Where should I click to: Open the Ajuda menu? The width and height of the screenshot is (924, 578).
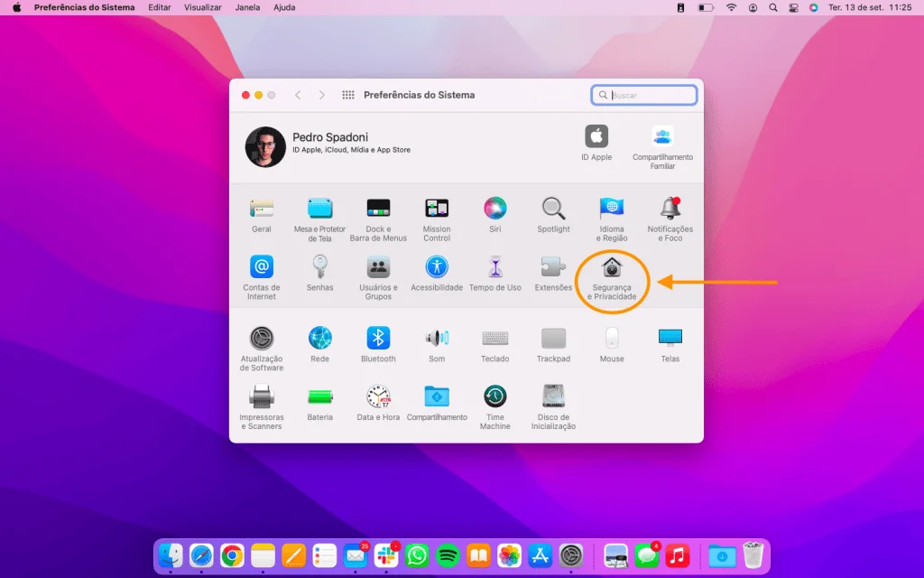tap(283, 7)
